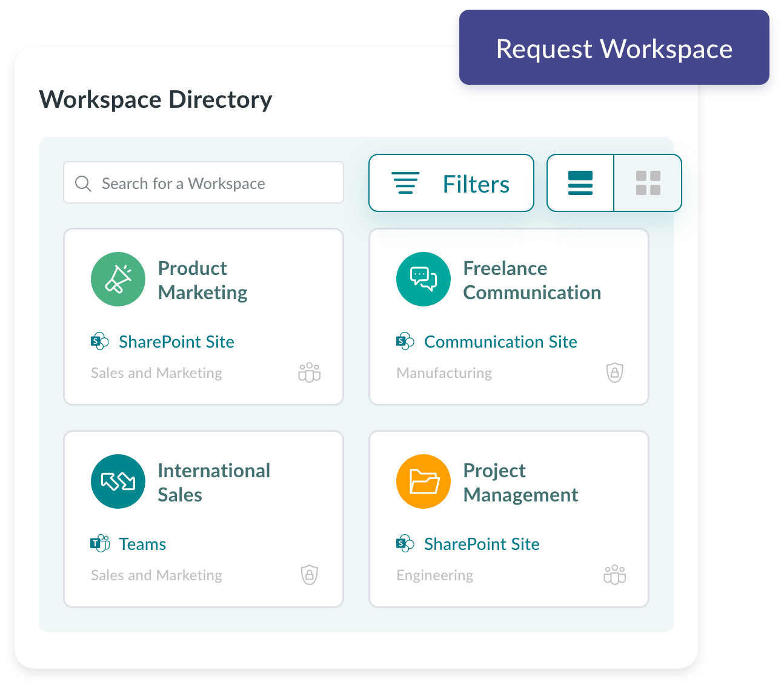This screenshot has width=784, height=688.
Task: Click the Engineering label on Project Management card
Action: [435, 575]
